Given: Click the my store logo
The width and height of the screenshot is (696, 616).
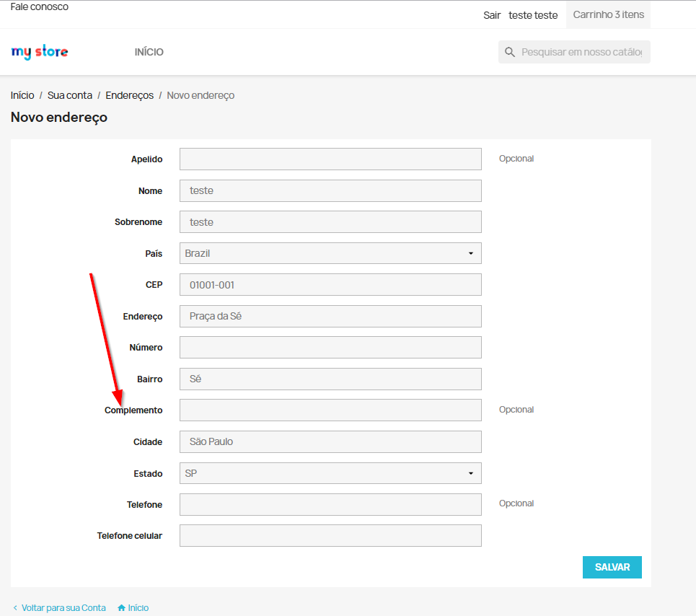Looking at the screenshot, I should pos(40,52).
